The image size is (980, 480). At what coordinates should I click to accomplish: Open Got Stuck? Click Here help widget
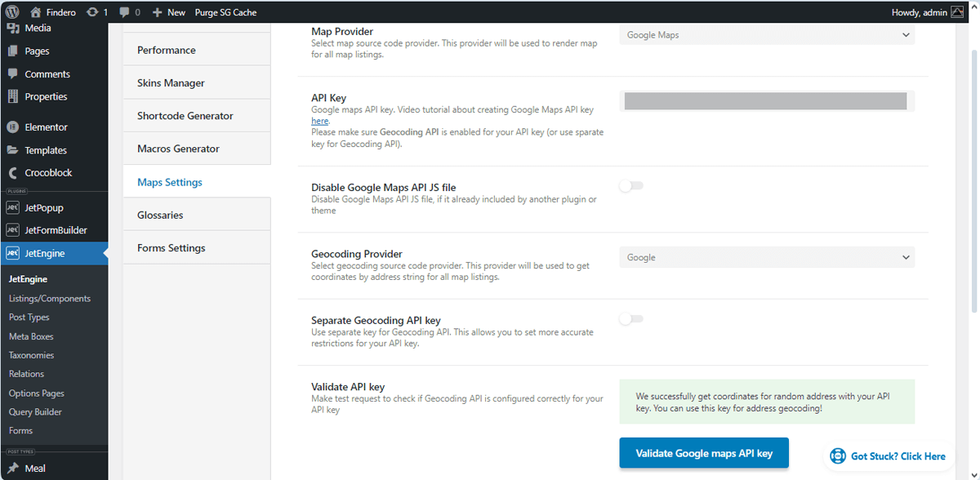pyautogui.click(x=888, y=456)
